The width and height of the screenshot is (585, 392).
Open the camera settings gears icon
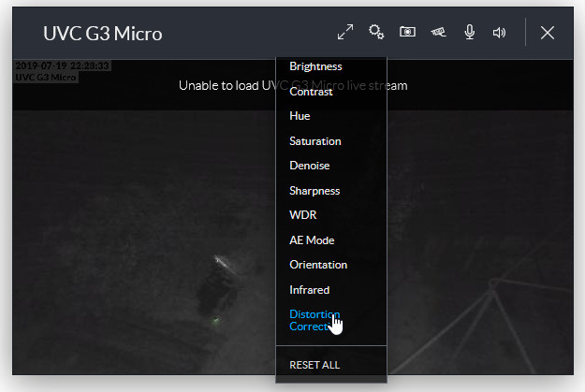(x=376, y=33)
